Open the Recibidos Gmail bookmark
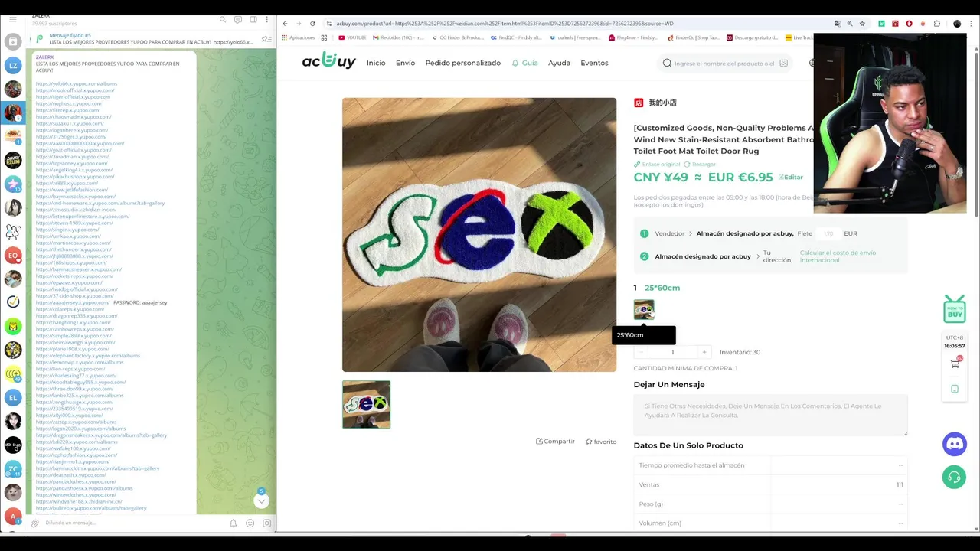980x551 pixels. (x=398, y=37)
